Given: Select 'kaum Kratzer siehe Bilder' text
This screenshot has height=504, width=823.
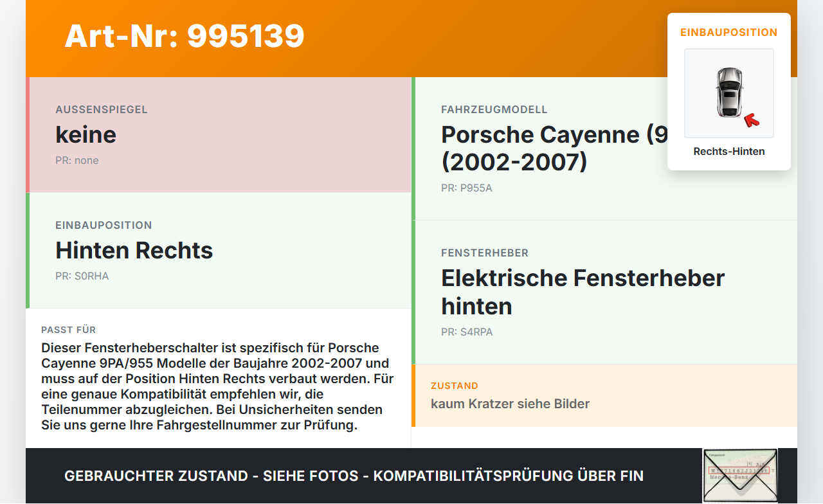Looking at the screenshot, I should click(511, 404).
